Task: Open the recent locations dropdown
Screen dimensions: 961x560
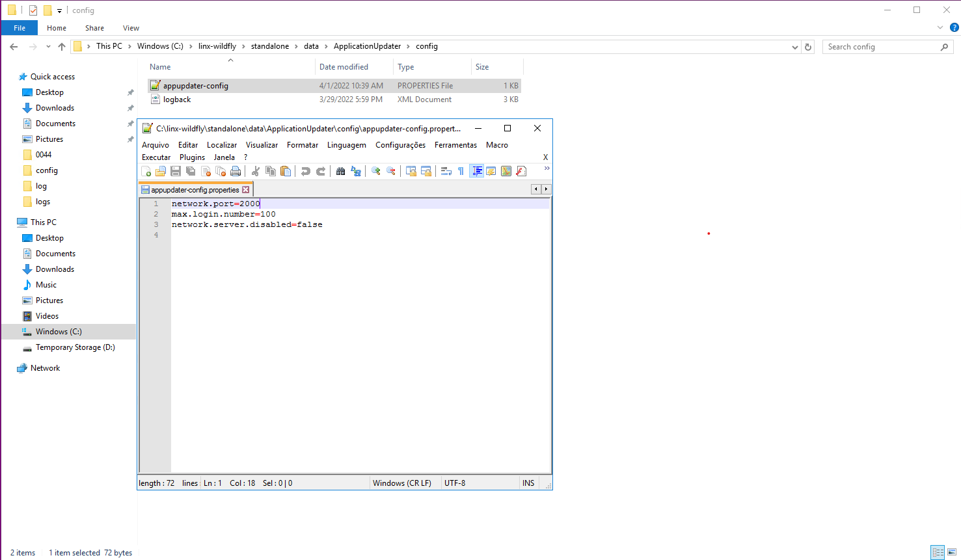Action: pos(48,47)
